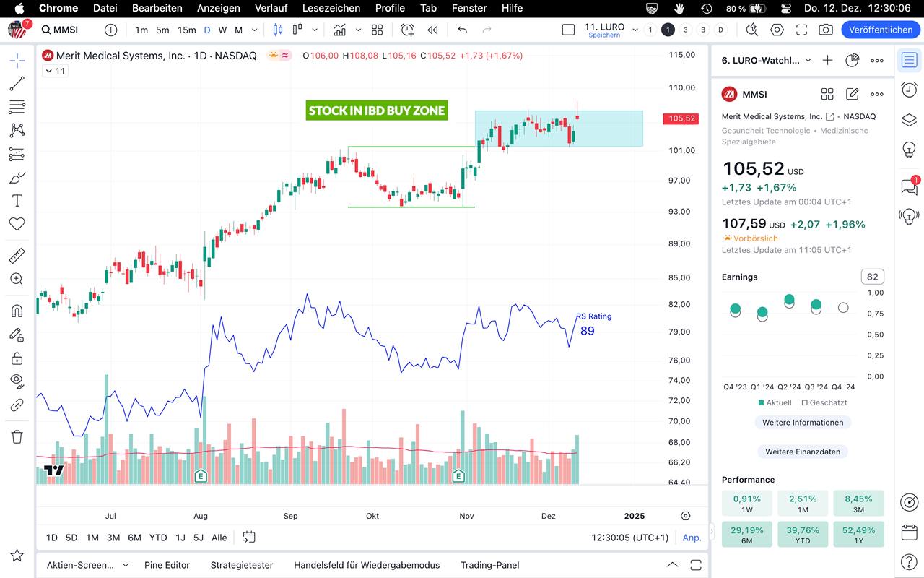Open the indicators menu in top toolbar
Viewport: 924px width, 578px height.
pyautogui.click(x=339, y=30)
